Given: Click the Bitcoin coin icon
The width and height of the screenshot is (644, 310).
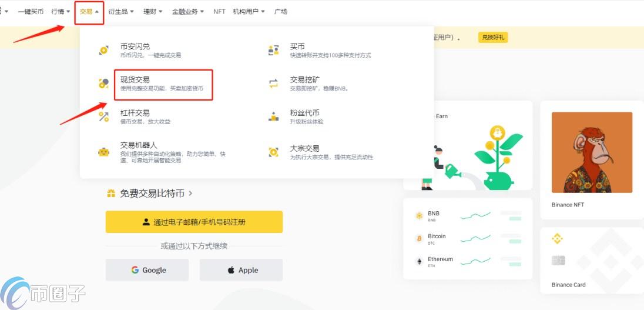Looking at the screenshot, I should pos(420,238).
